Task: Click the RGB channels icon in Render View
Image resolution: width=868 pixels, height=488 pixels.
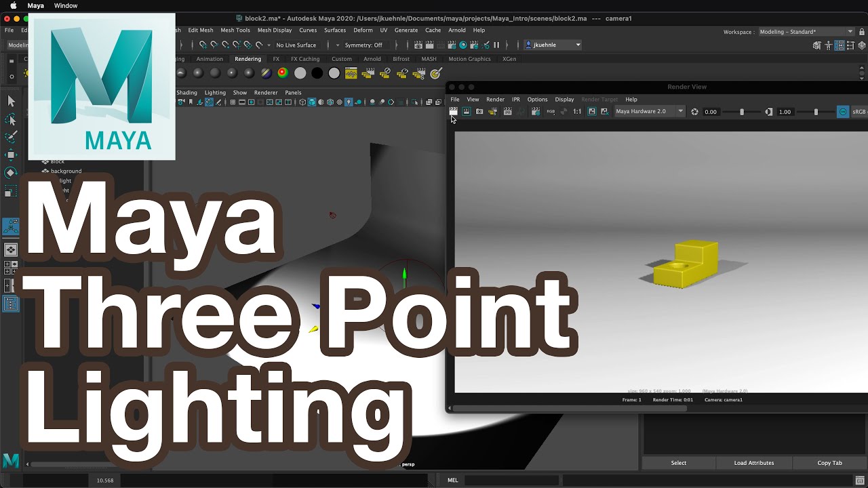Action: (x=551, y=111)
